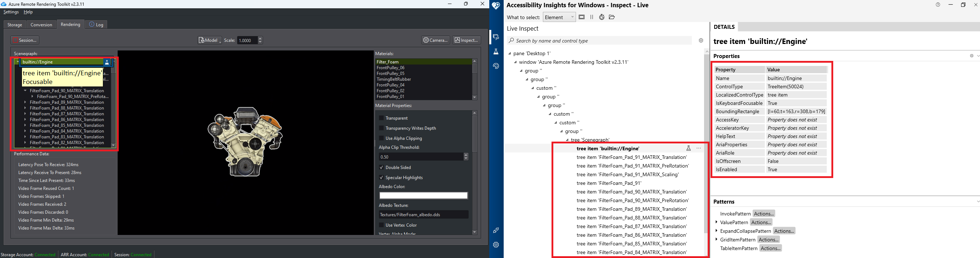The width and height of the screenshot is (980, 258).
Task: Expand the FilterFoam_Pad_86_MATRIX_Translation node
Action: pos(25,120)
